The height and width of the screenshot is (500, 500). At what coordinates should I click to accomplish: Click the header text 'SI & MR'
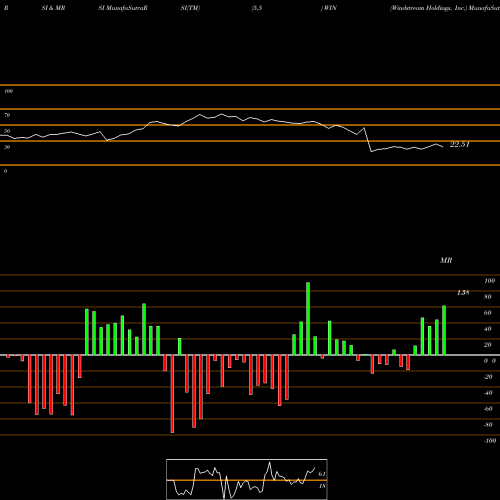(53, 8)
